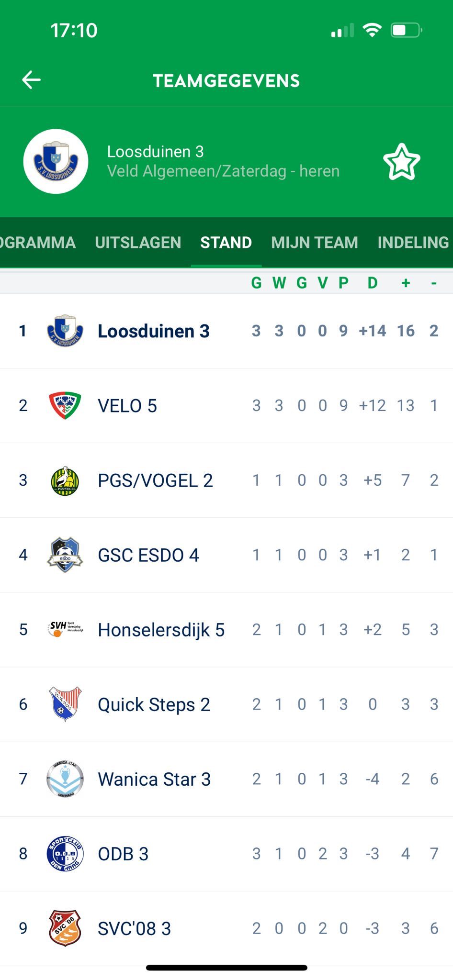Screen dimensions: 453x980
Task: Tap the SVC'08 3 club crest
Action: [x=65, y=928]
